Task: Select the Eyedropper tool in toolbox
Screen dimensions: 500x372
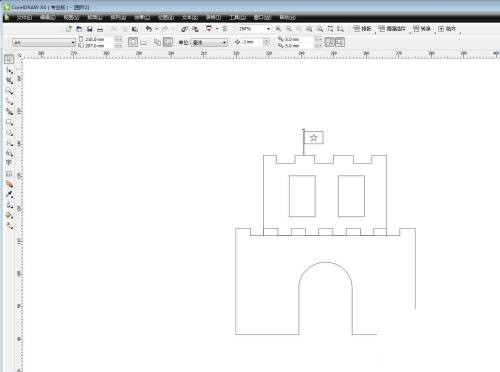Action: click(9, 194)
